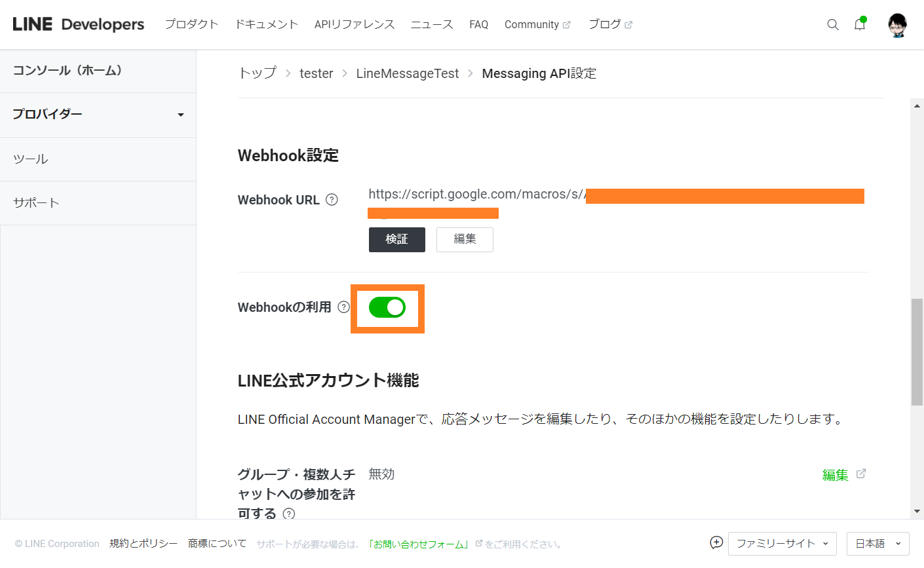Open the プロダクト menu
924x568 pixels.
point(192,24)
